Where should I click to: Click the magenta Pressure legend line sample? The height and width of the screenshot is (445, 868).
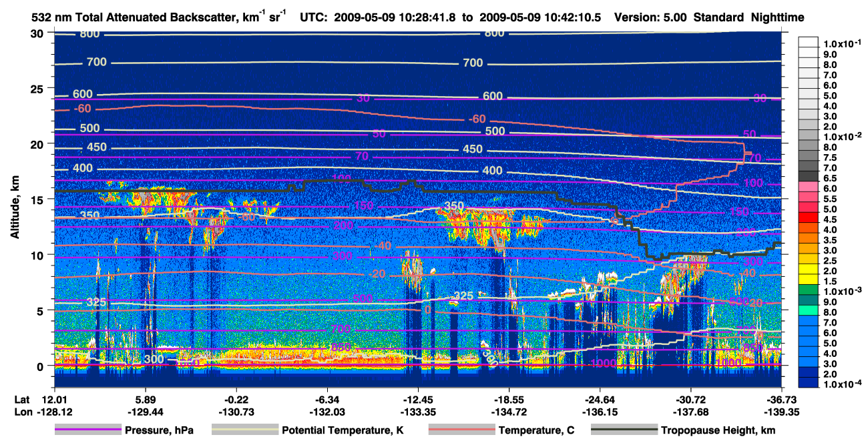(87, 430)
